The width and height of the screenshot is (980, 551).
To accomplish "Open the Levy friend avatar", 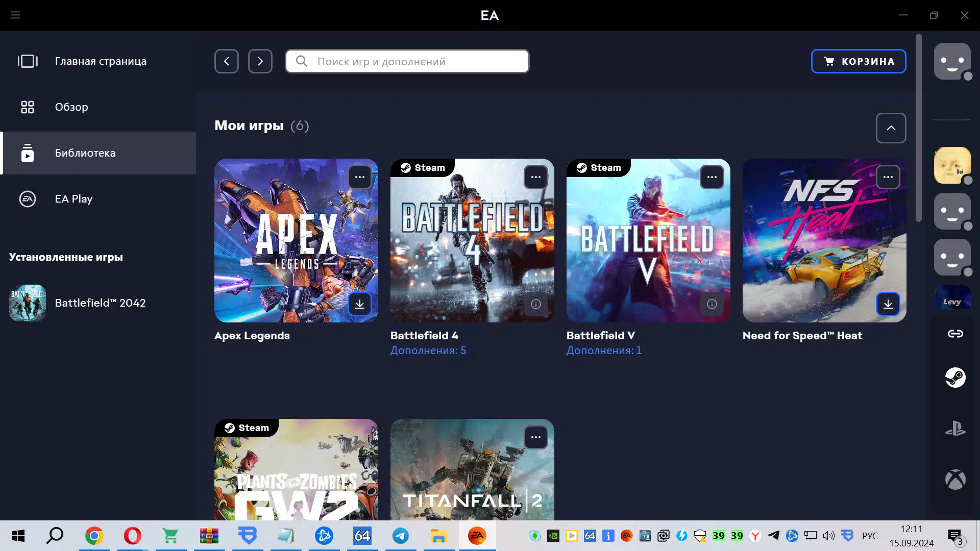I will click(x=952, y=298).
